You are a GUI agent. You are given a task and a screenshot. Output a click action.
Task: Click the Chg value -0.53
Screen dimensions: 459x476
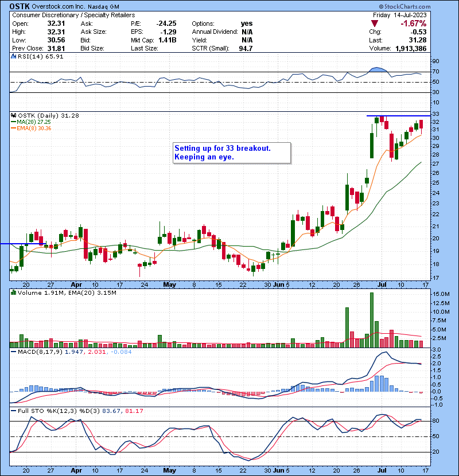[419, 32]
